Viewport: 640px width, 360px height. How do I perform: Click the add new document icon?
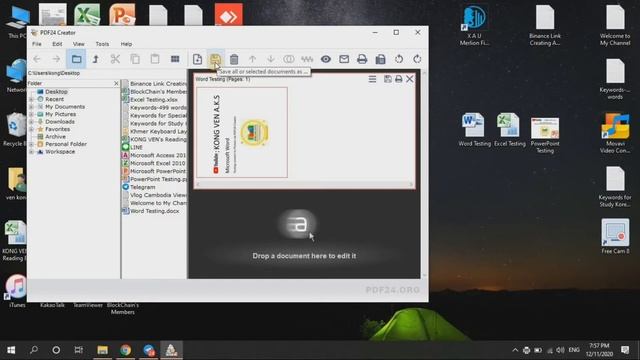click(198, 59)
